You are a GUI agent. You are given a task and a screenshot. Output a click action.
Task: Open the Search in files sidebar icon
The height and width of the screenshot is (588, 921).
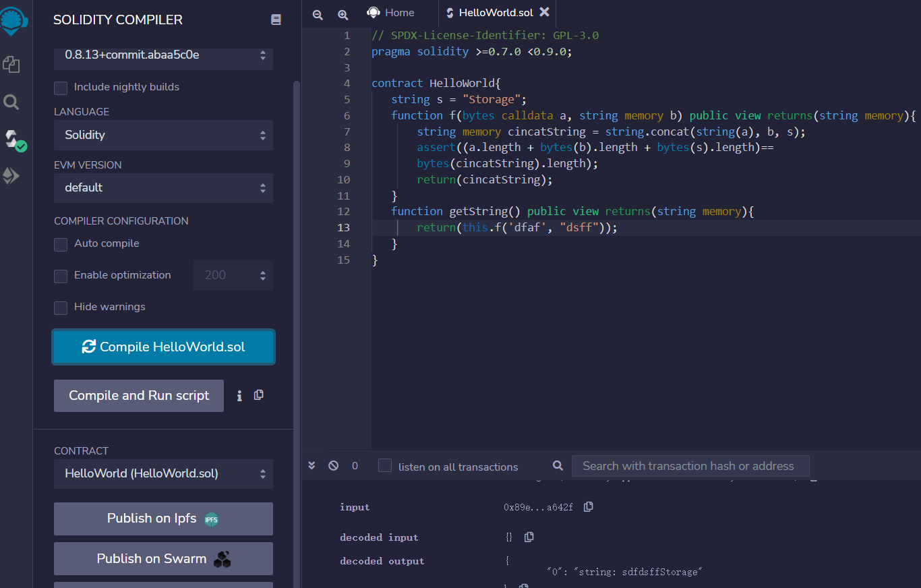tap(11, 102)
